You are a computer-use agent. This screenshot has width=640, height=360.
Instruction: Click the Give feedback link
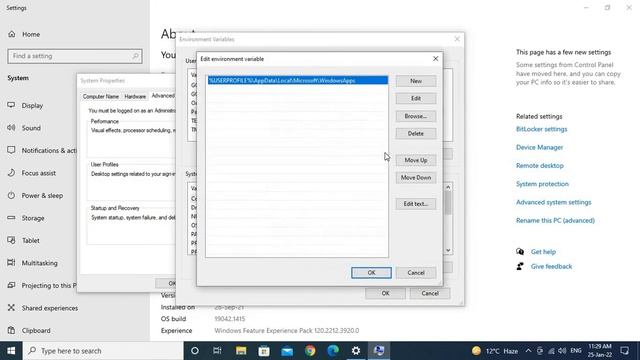551,267
